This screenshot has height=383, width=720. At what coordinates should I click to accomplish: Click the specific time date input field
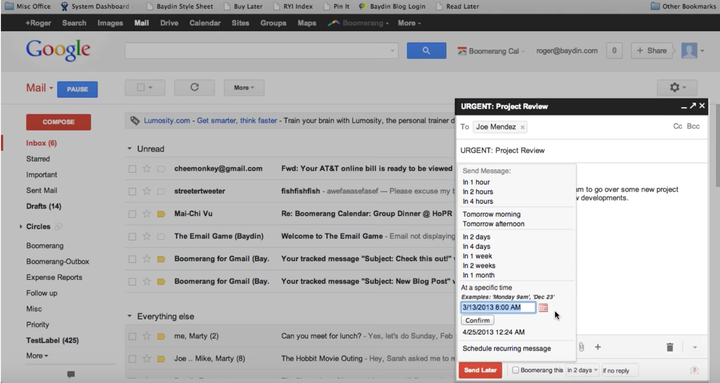[498, 307]
